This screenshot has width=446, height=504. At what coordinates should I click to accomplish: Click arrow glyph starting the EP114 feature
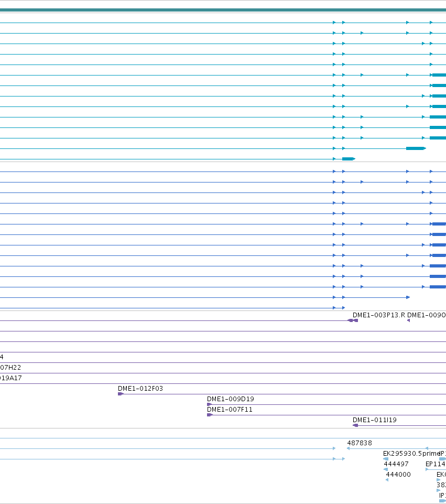(x=427, y=469)
